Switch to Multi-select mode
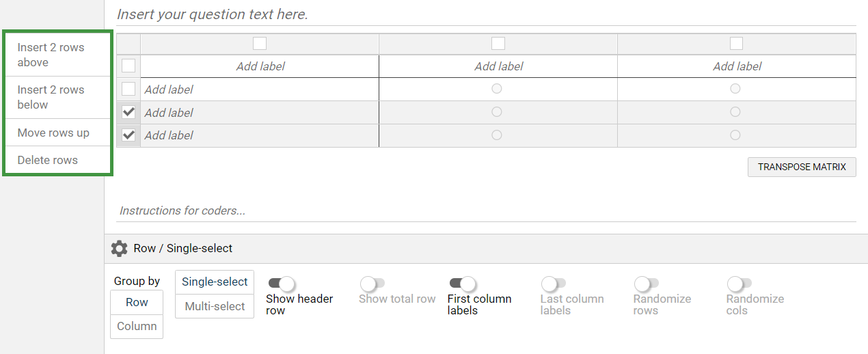Image resolution: width=868 pixels, height=354 pixels. coord(215,306)
